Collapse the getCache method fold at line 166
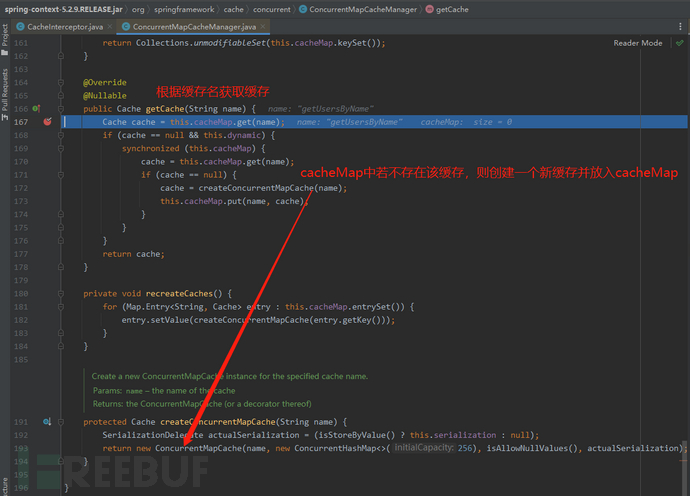Screen dimensions: 690x496 click(61, 109)
